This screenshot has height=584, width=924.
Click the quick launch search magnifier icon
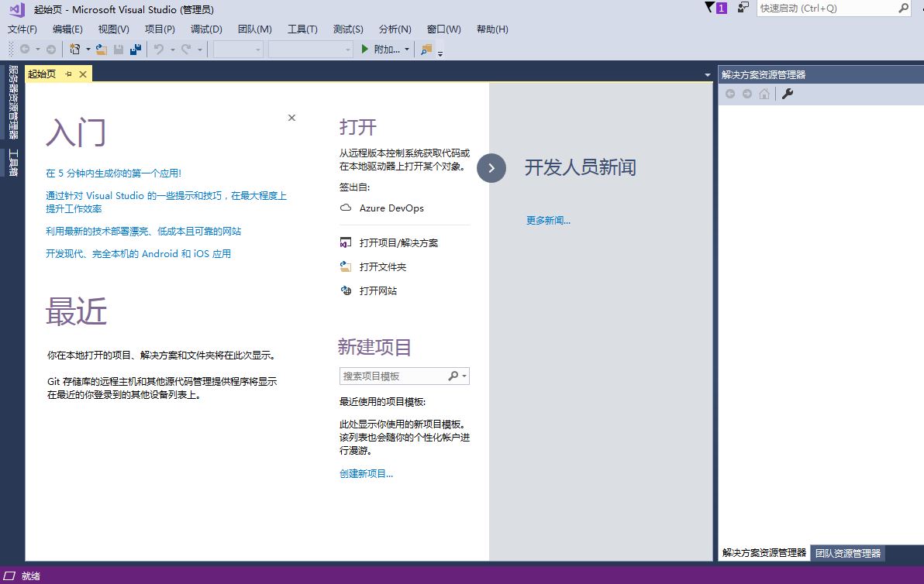[903, 9]
